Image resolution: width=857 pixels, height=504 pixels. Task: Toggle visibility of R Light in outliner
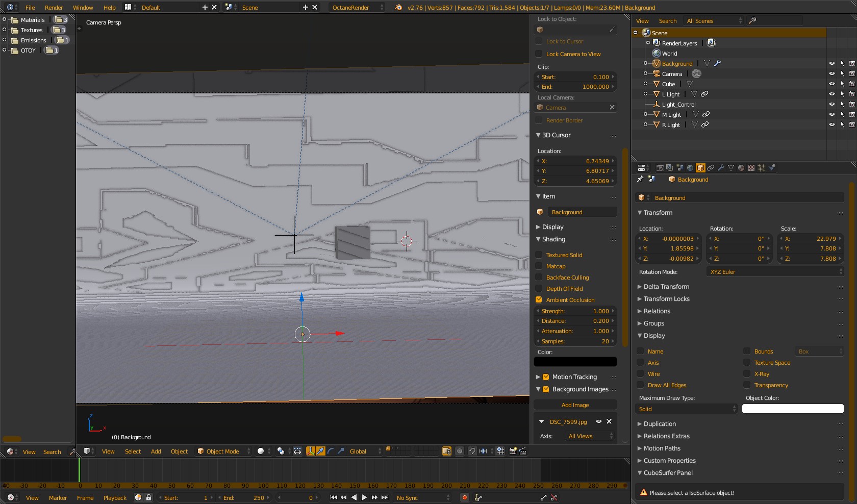831,125
